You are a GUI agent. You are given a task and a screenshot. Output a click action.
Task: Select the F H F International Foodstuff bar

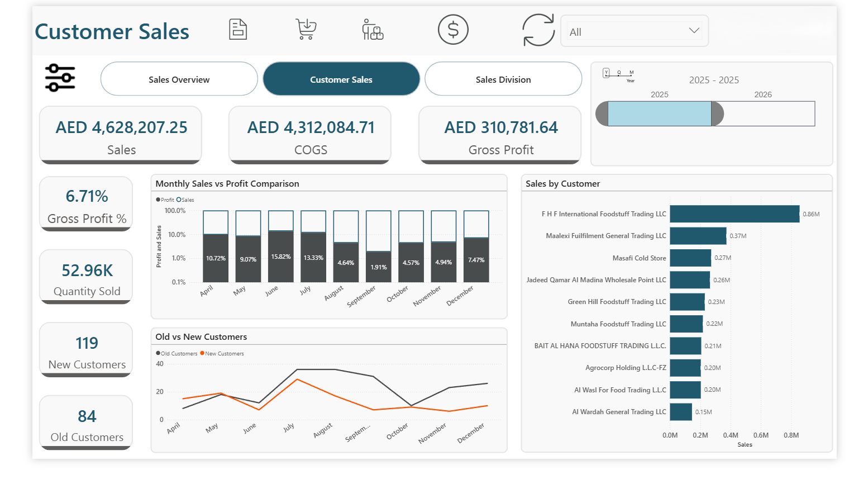(735, 214)
